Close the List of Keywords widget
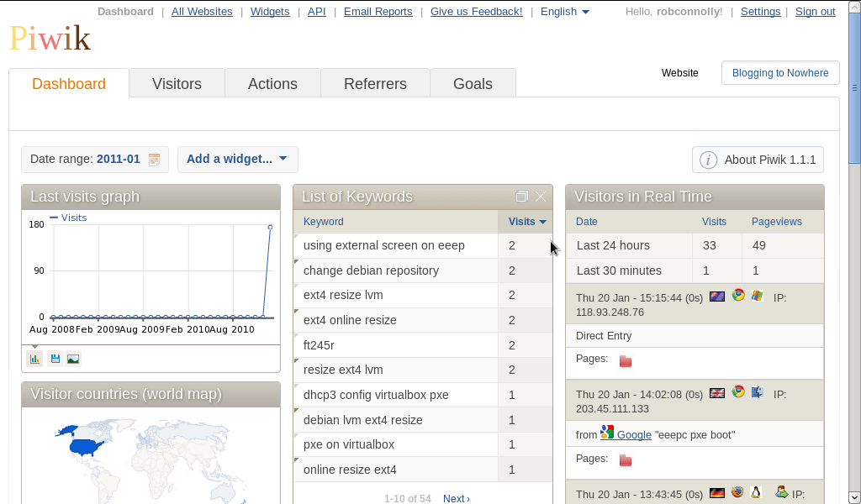This screenshot has height=504, width=861. 541,197
